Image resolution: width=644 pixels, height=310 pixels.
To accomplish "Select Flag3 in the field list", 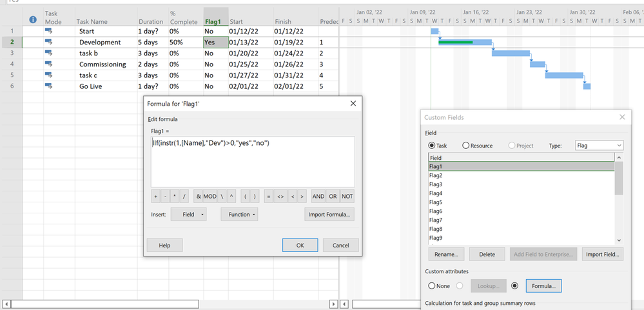I will click(522, 184).
